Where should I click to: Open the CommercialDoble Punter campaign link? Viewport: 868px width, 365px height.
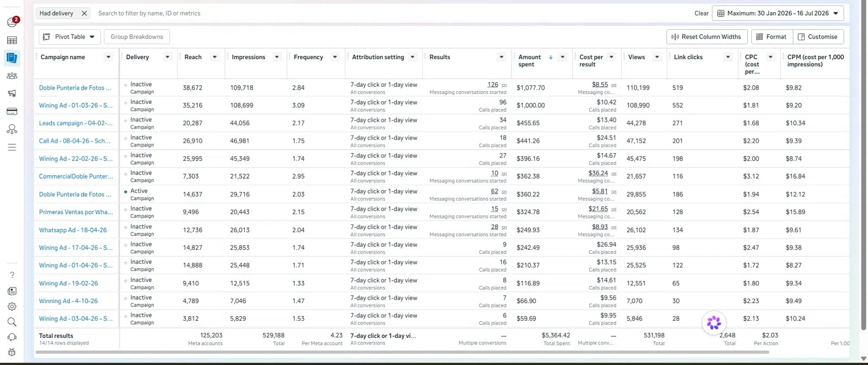(x=76, y=176)
